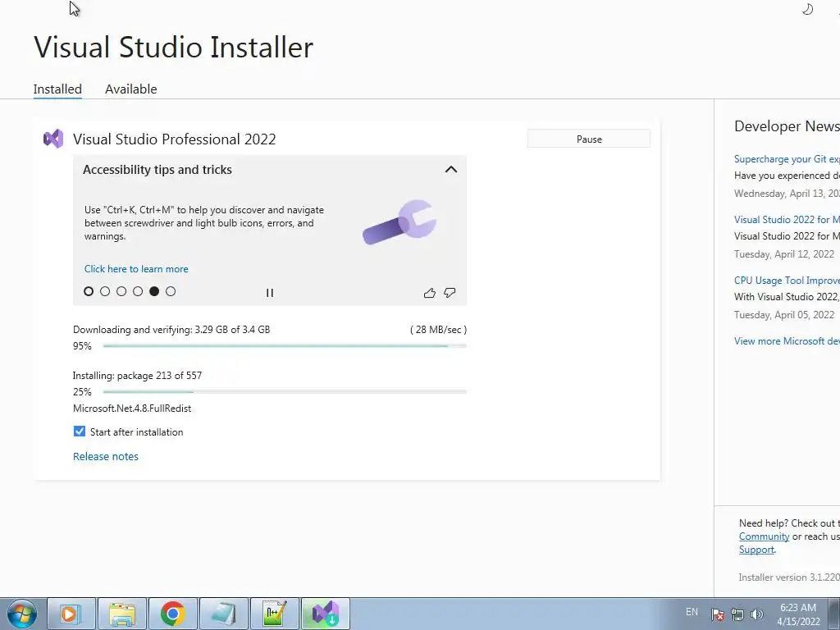Open the CPU Usage Tool news link

[787, 281]
